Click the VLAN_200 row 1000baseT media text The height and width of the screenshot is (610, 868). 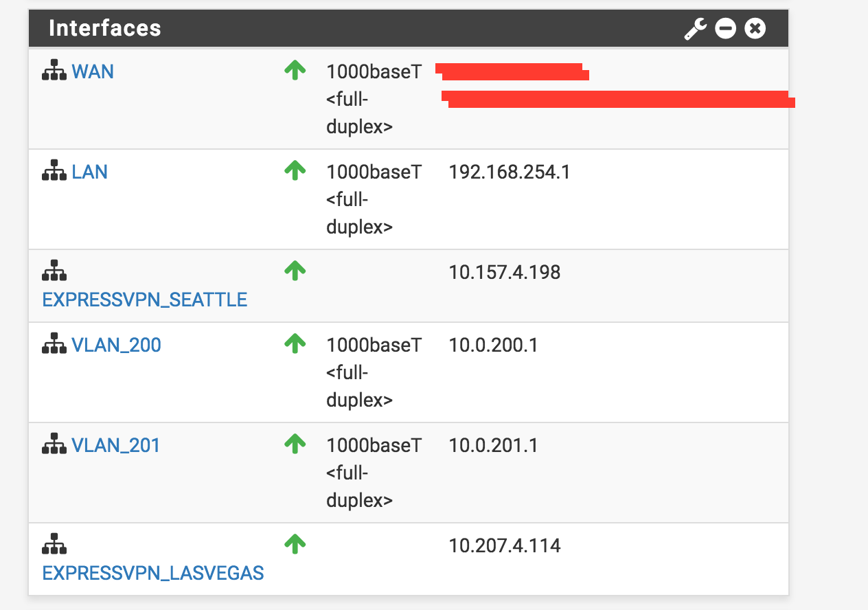374,345
